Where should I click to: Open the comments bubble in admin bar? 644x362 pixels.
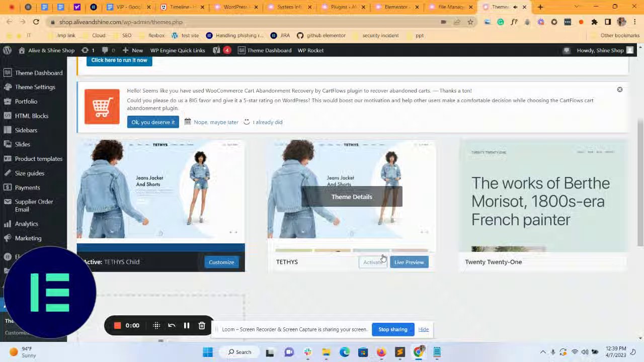click(108, 50)
